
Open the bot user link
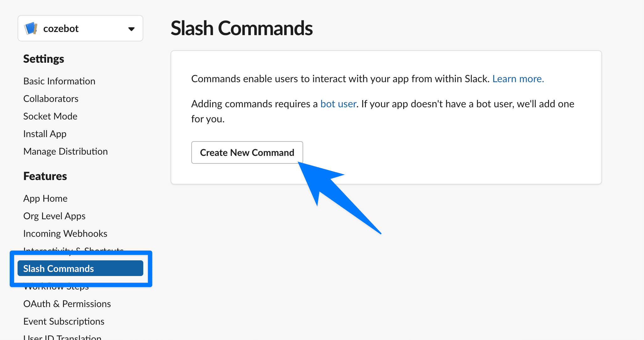(338, 104)
